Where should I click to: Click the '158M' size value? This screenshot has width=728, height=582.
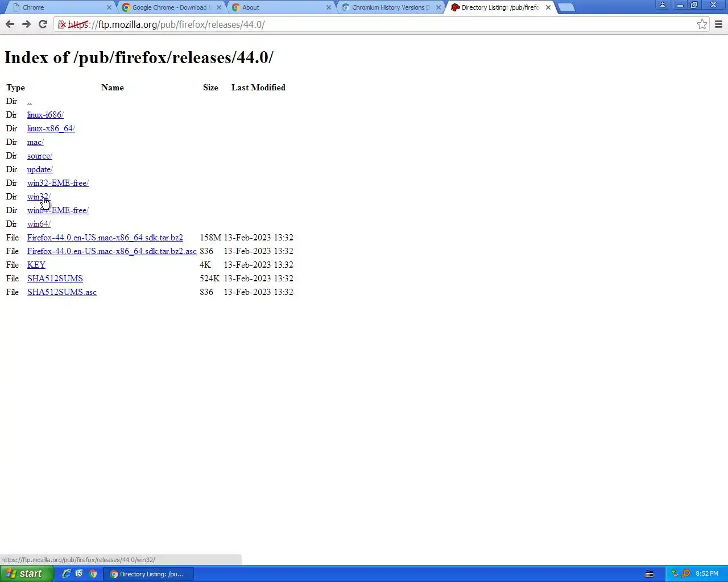[210, 238]
